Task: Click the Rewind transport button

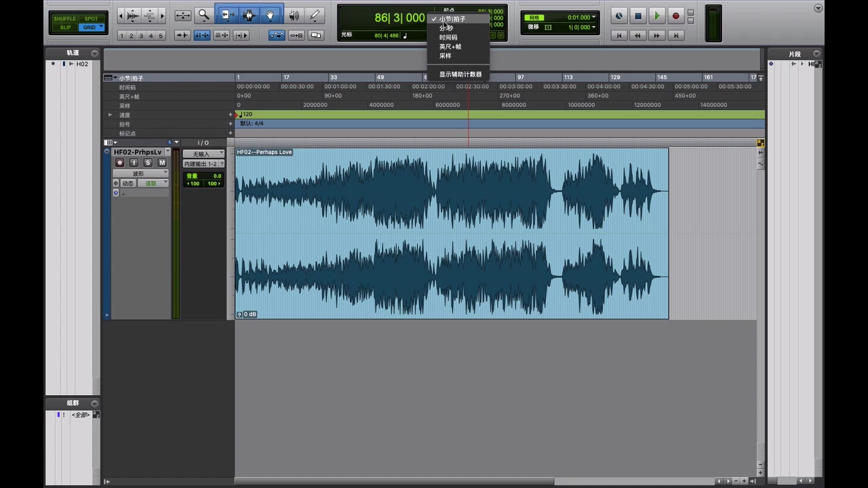Action: tap(637, 35)
